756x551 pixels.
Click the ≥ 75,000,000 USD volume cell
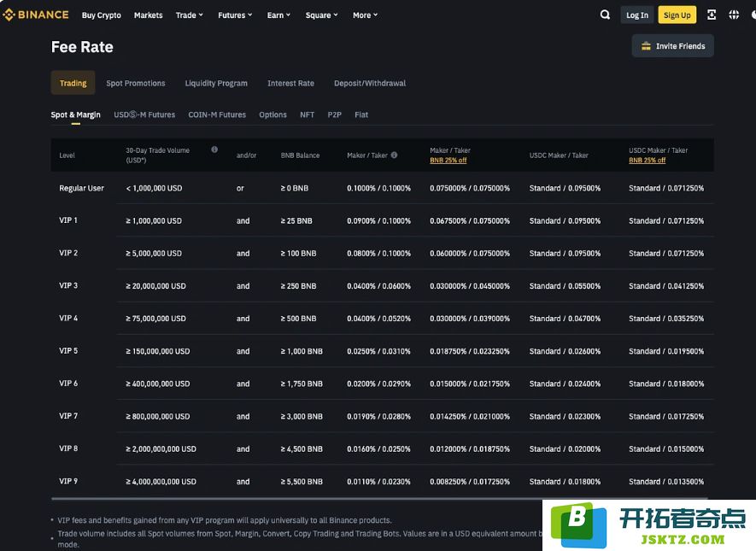[x=155, y=318]
